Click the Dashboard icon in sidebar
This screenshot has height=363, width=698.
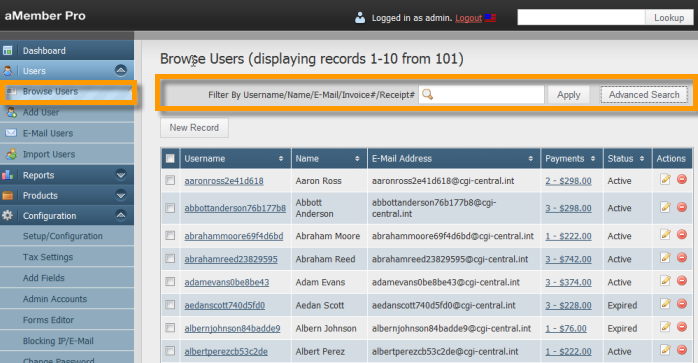coord(8,50)
